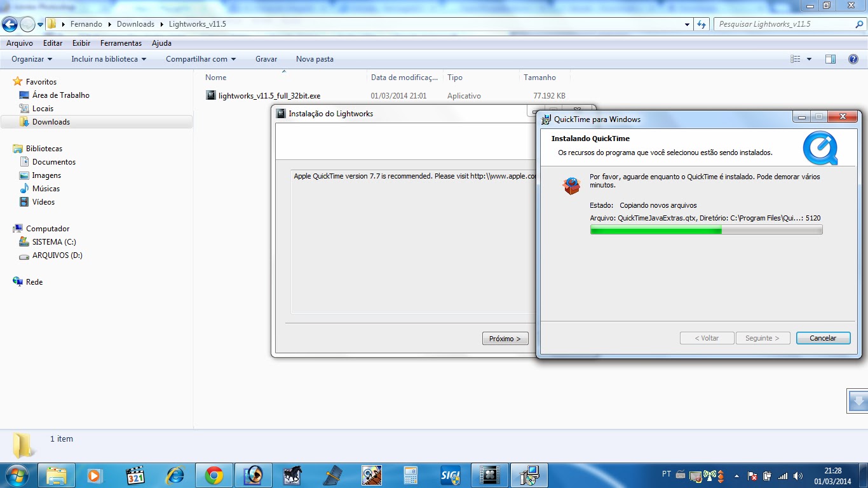The image size is (868, 488).
Task: Open network signal bars tray icon
Action: point(783,475)
